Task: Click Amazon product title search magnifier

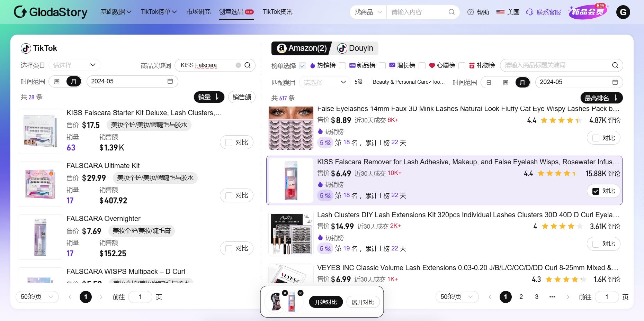Action: pos(615,65)
